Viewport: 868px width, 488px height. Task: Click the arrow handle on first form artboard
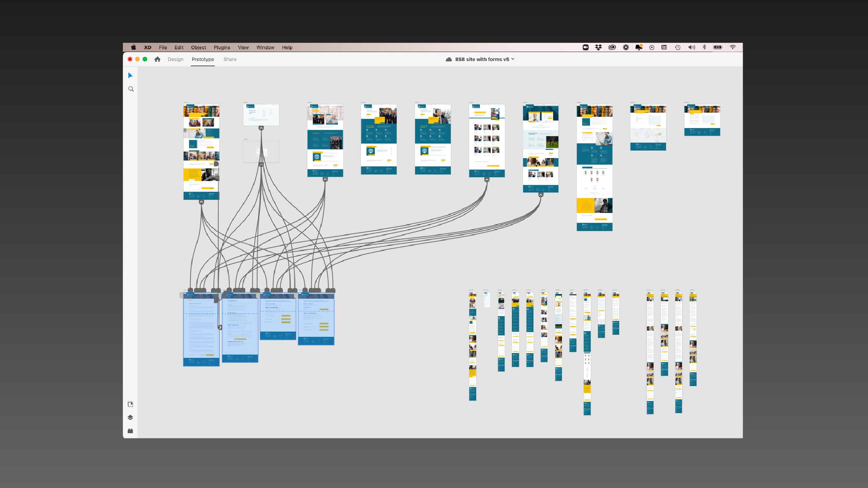point(220,327)
